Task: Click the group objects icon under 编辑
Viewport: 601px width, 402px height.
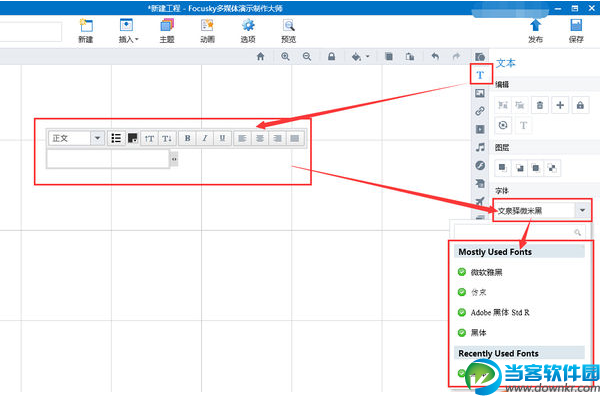Action: tap(503, 105)
